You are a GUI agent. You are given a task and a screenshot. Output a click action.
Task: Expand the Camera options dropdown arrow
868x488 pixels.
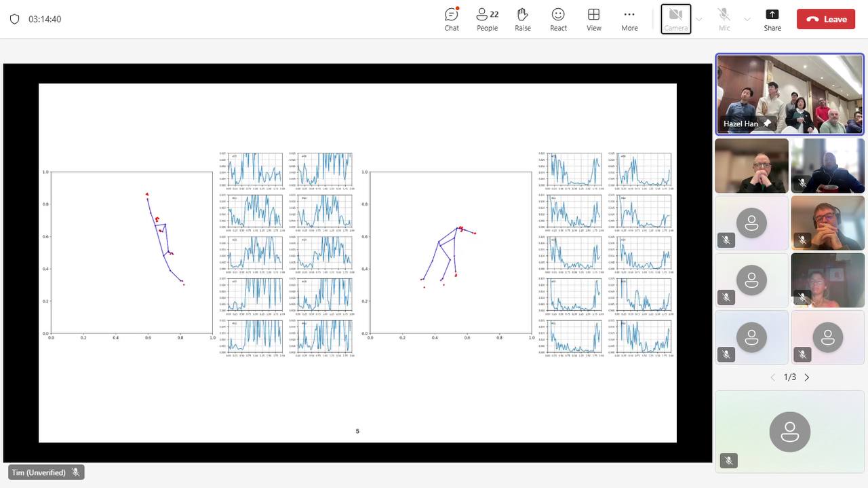pyautogui.click(x=699, y=19)
